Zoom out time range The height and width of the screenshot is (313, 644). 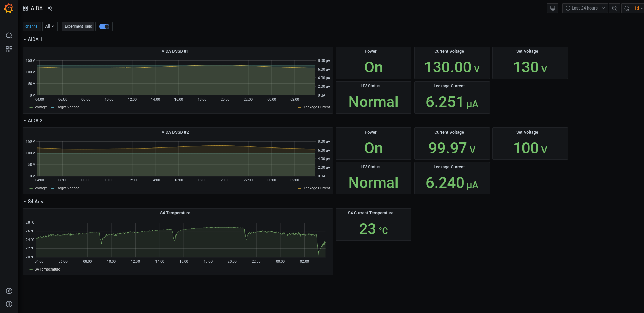point(614,8)
